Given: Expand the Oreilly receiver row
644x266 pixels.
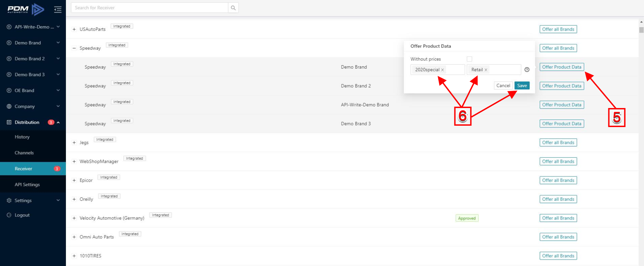Looking at the screenshot, I should [74, 199].
